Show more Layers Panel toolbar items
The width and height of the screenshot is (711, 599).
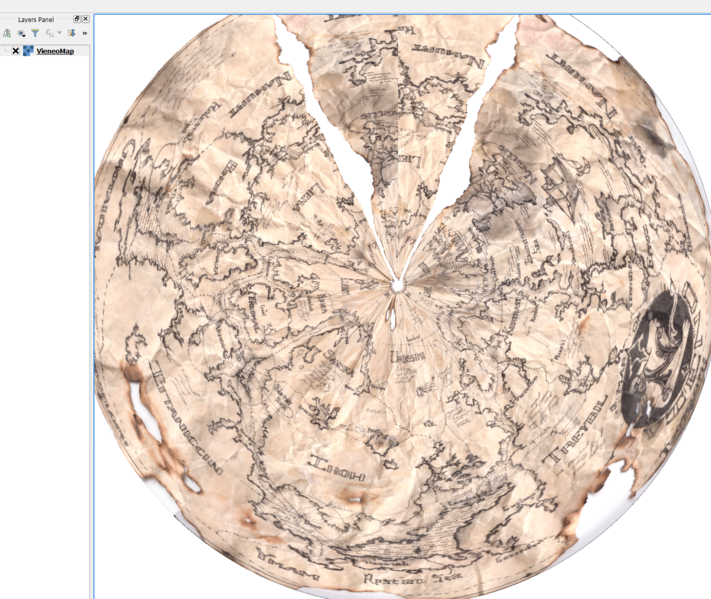click(x=85, y=33)
